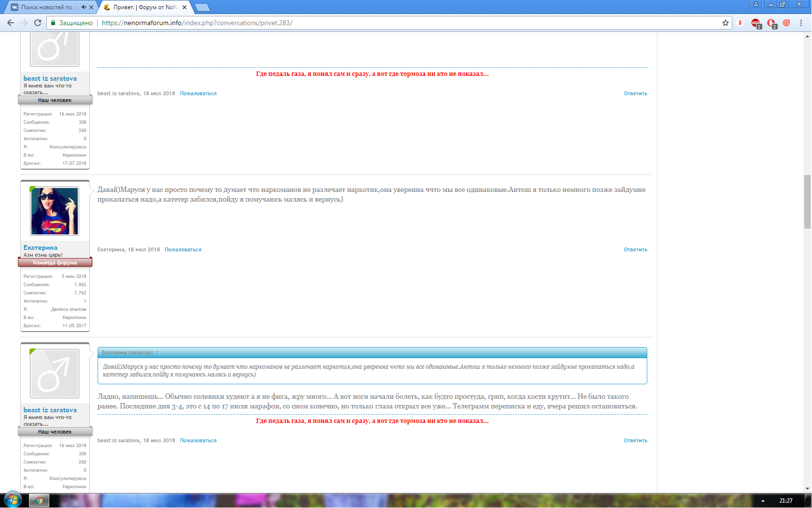The image size is (812, 508).
Task: Show hidden system tray icons arrow
Action: 763,501
